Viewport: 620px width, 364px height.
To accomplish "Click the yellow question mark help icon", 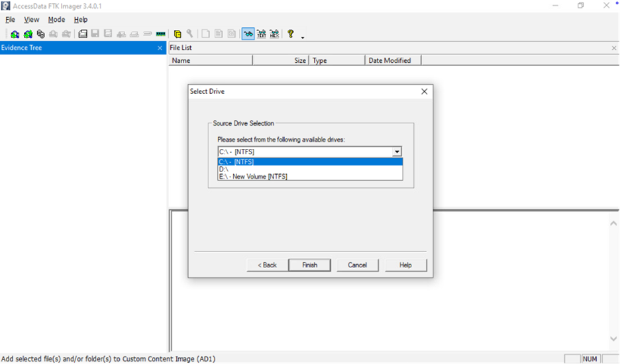I will pos(290,34).
